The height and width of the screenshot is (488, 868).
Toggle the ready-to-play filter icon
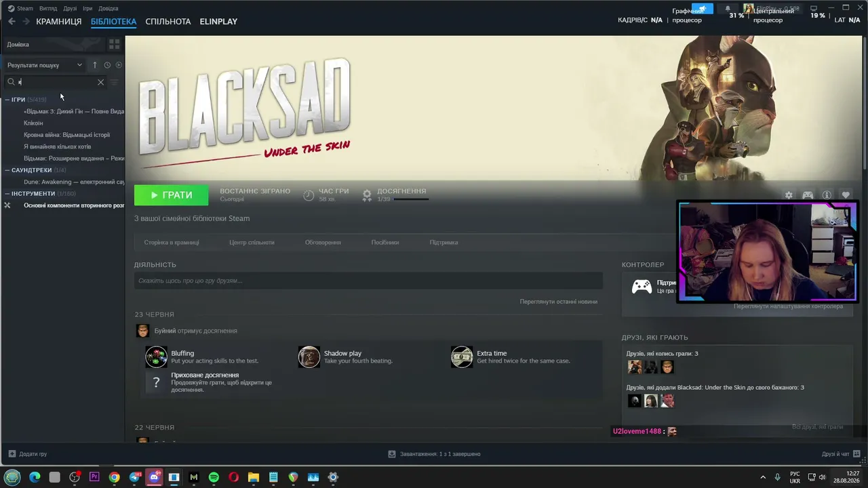click(x=119, y=65)
